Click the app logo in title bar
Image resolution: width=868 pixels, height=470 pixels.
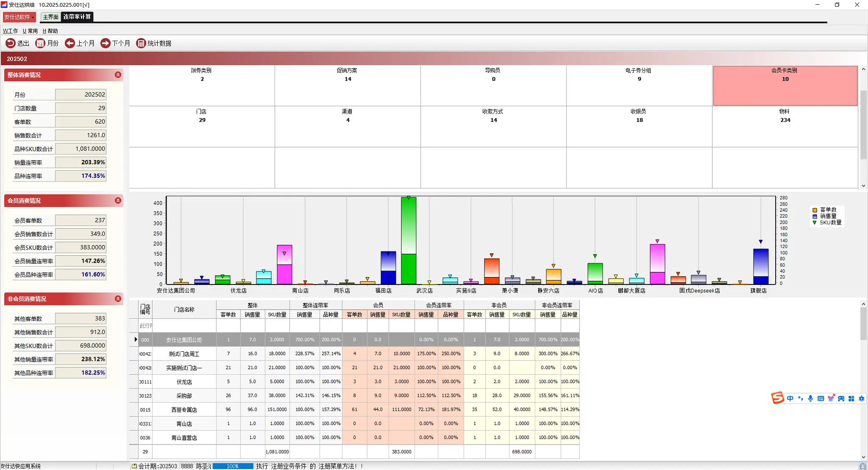(4, 5)
